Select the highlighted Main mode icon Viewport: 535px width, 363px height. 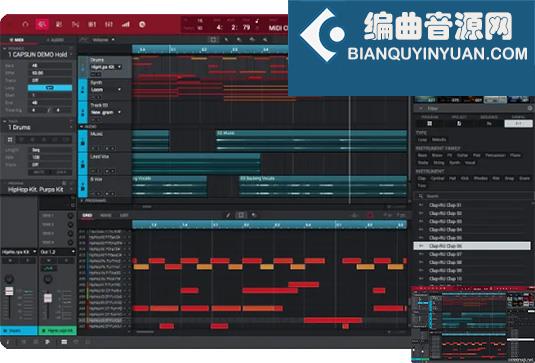point(42,24)
